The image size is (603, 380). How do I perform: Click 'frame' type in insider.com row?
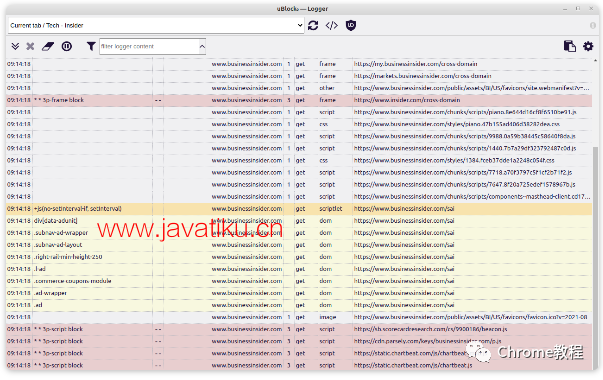point(327,100)
